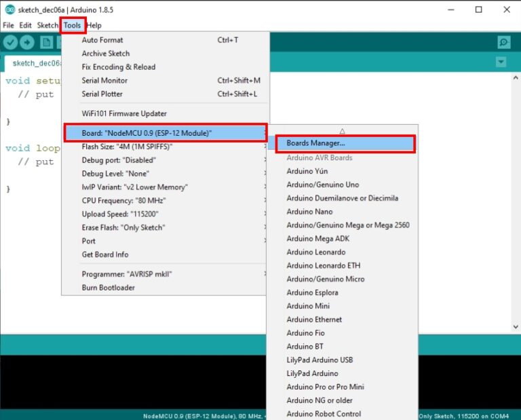
Task: Select Arduino/Genuino Micro board
Action: pos(343,279)
